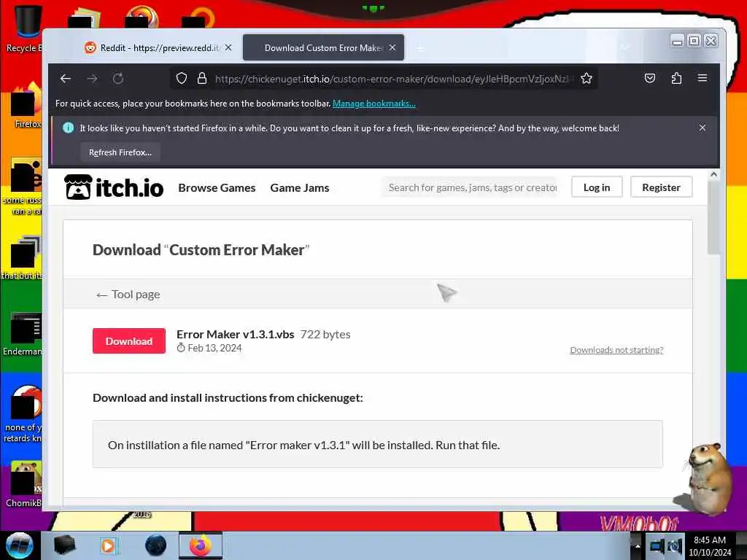The height and width of the screenshot is (560, 747).
Task: Switch to the Reddit tab
Action: (159, 47)
